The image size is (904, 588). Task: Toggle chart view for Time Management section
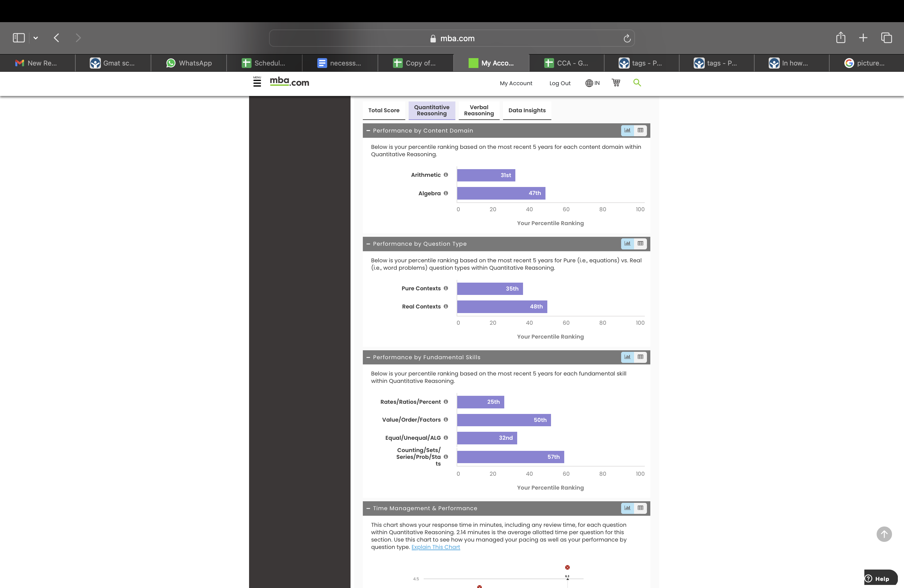pyautogui.click(x=627, y=508)
